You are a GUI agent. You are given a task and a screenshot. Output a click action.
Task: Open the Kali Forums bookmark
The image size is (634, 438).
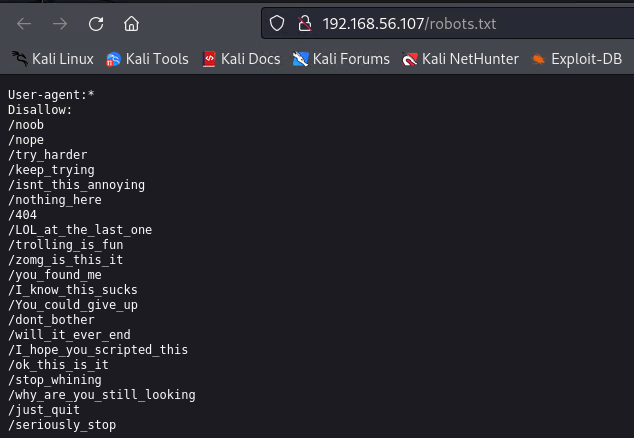(341, 59)
